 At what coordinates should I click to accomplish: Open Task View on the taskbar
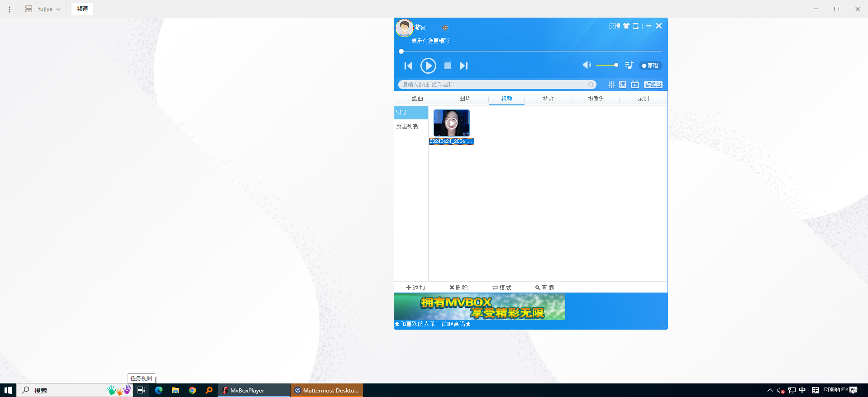coord(141,390)
